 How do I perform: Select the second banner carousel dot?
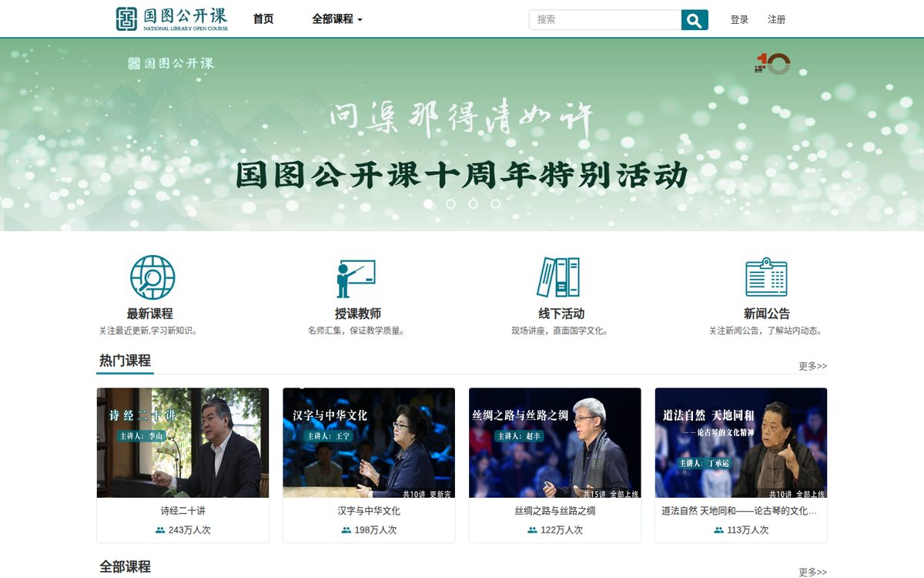point(474,203)
